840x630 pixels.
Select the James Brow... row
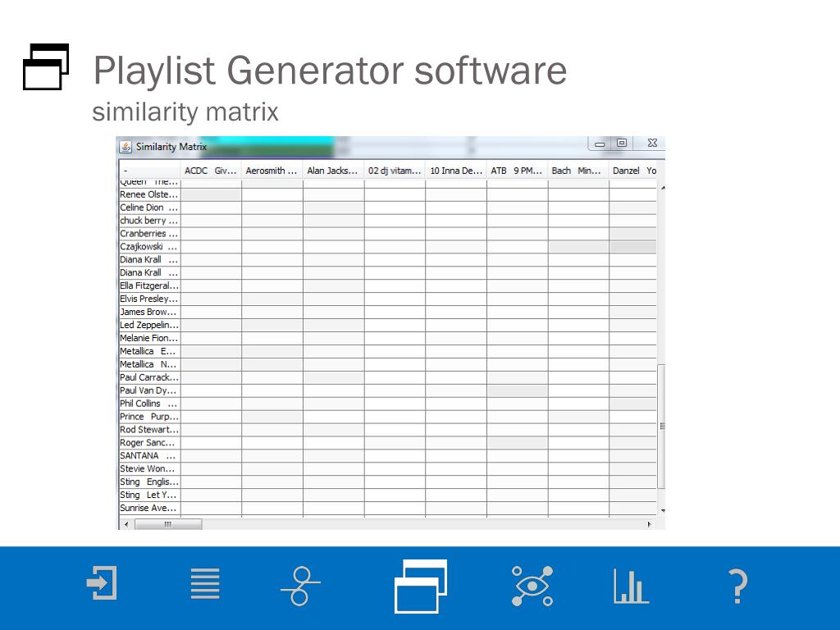click(388, 312)
